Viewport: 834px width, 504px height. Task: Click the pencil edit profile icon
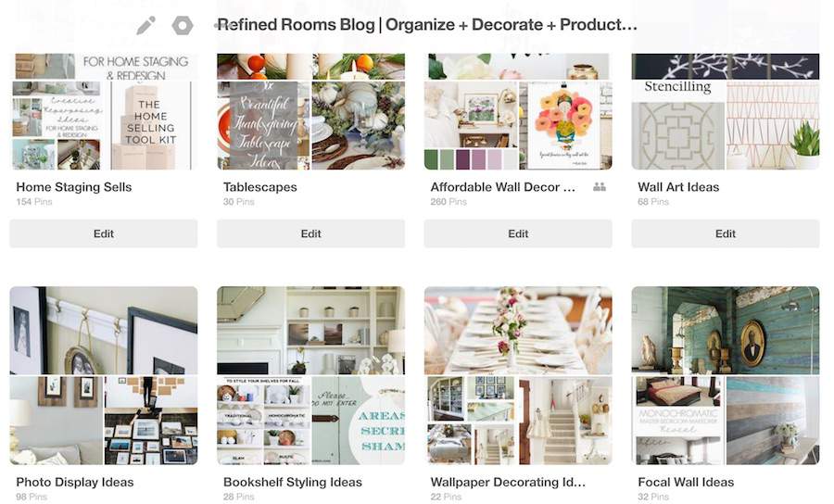(145, 25)
